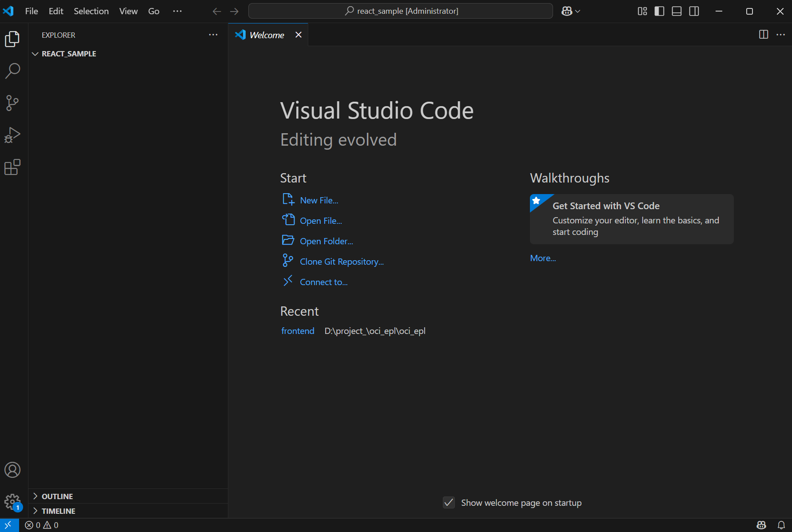Open editor More Actions ellipsis menu
Screen dimensions: 792x532
tap(780, 35)
